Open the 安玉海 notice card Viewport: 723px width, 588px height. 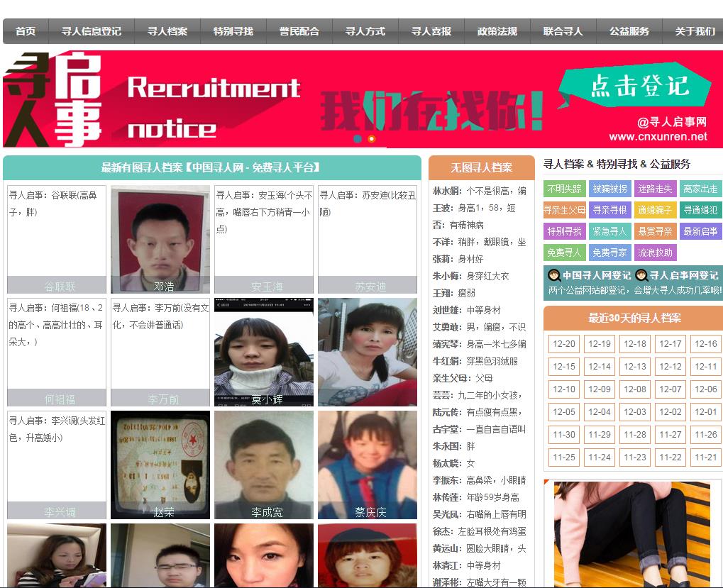264,240
